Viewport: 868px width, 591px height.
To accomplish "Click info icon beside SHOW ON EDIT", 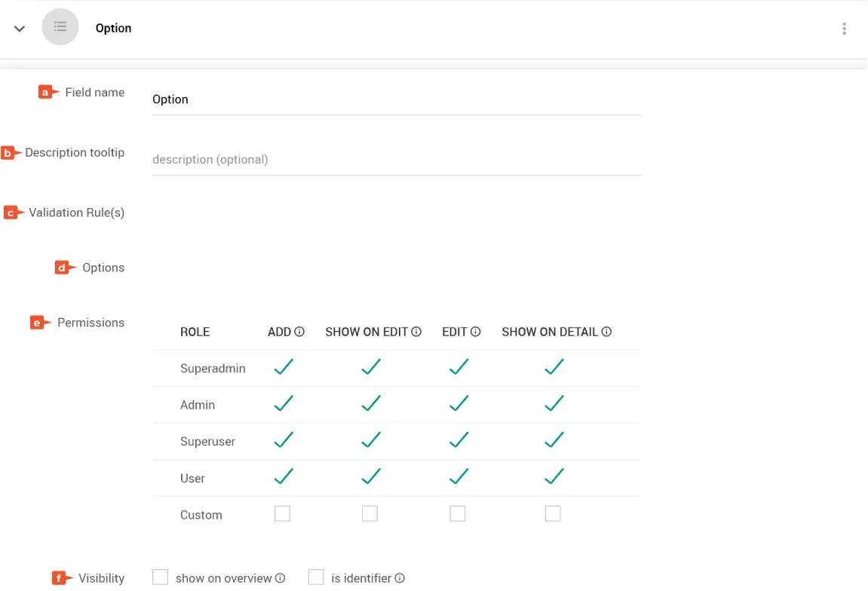I will [416, 332].
